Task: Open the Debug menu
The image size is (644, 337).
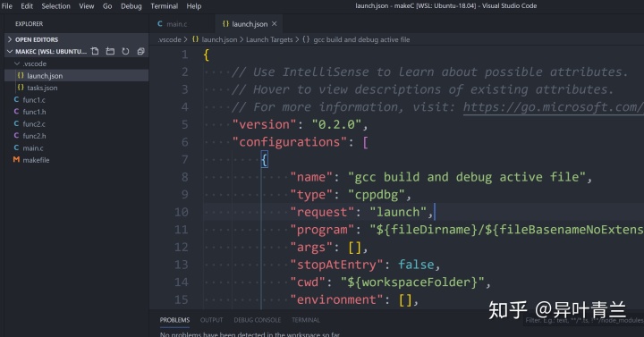Action: (131, 6)
